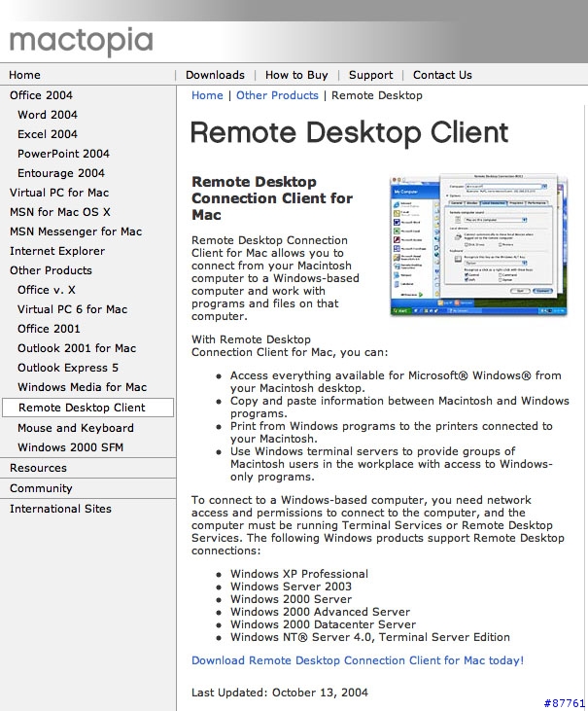
Task: Select Office v. X in sidebar
Action: point(47,290)
